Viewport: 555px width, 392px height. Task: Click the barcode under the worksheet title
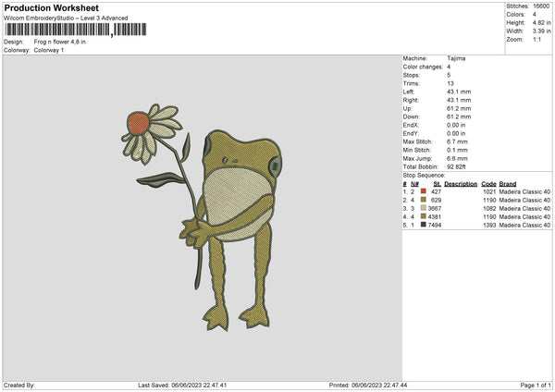[76, 30]
